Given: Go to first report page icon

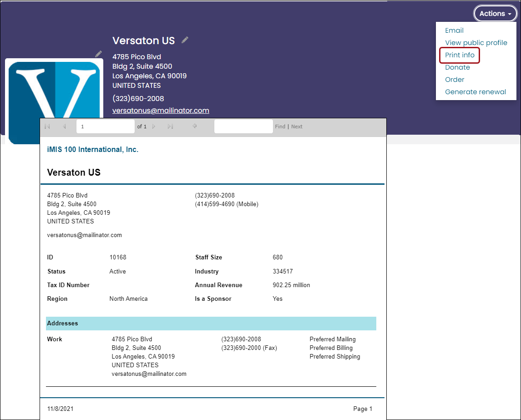Looking at the screenshot, I should pos(47,126).
